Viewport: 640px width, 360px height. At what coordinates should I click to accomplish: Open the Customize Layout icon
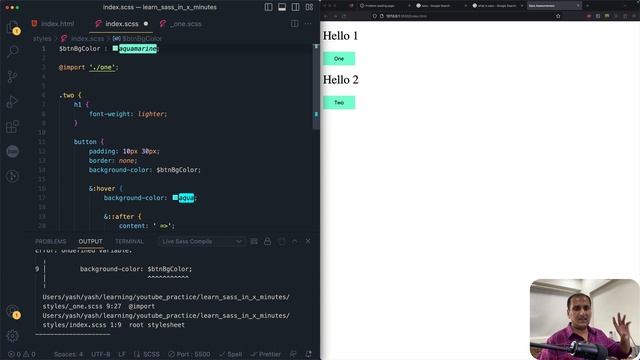[309, 7]
